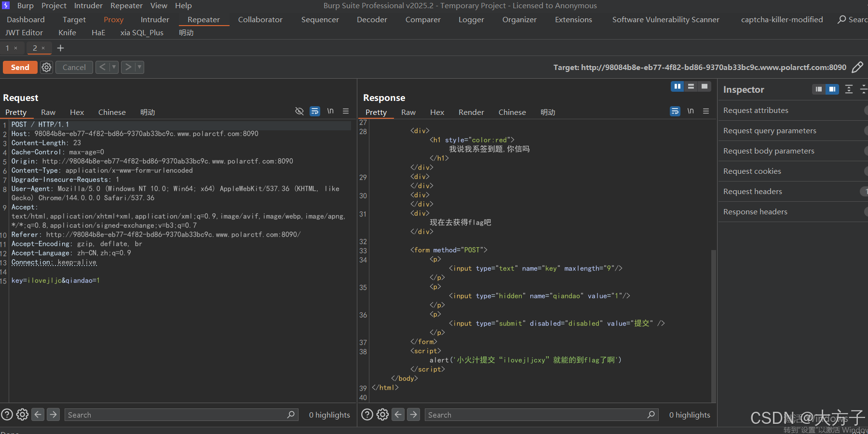Jump to next Response search match
The width and height of the screenshot is (868, 434).
[x=414, y=414]
